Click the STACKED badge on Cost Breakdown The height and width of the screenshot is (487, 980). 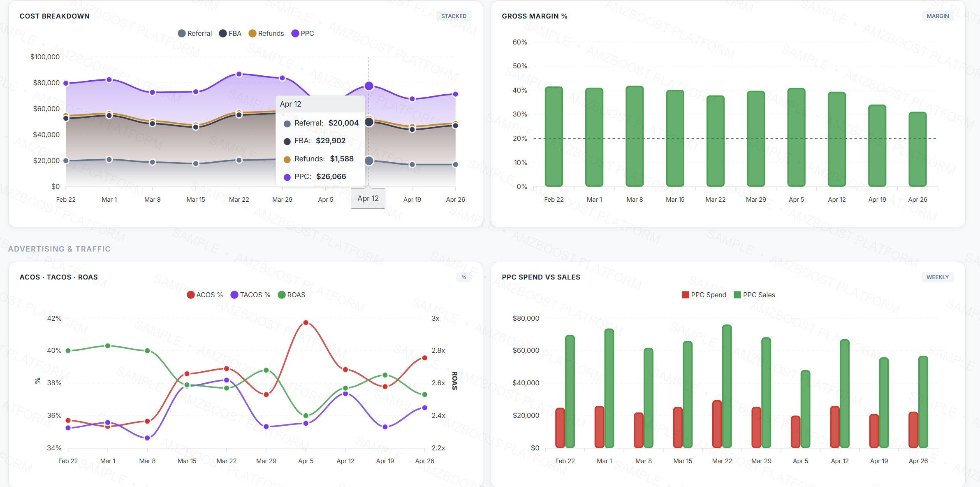tap(454, 16)
